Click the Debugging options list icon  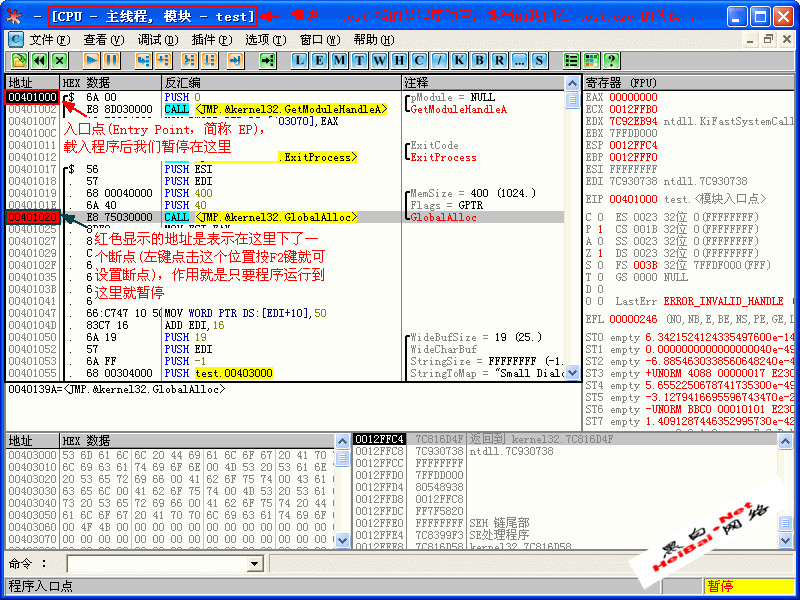(572, 61)
